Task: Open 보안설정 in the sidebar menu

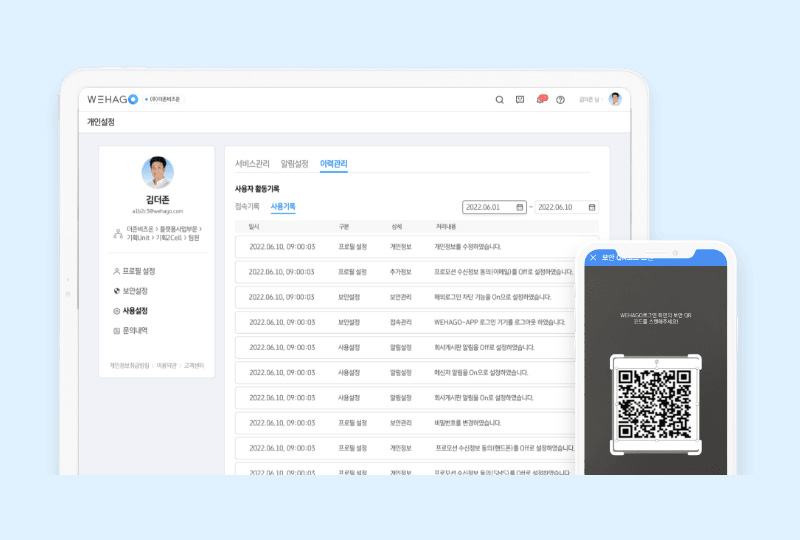Action: pos(130,291)
